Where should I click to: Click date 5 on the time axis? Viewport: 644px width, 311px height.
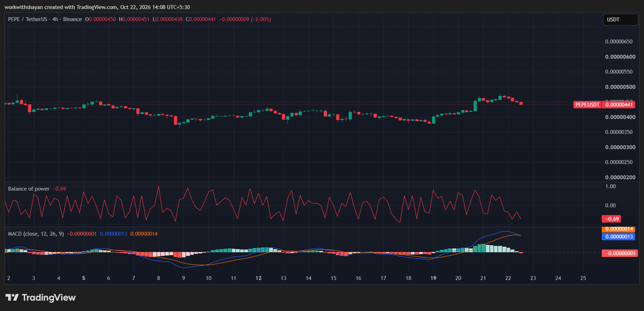click(x=84, y=278)
